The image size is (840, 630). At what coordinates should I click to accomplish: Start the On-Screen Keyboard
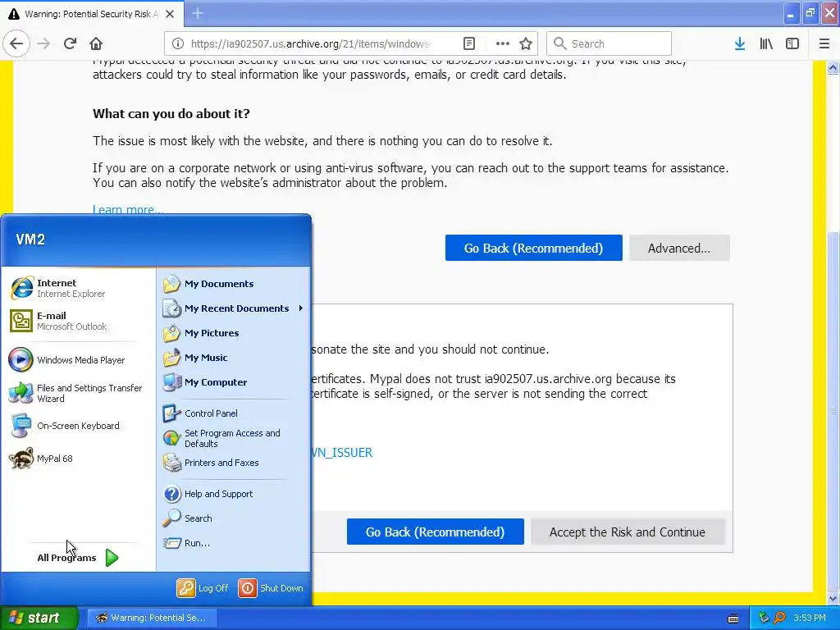[x=78, y=426]
